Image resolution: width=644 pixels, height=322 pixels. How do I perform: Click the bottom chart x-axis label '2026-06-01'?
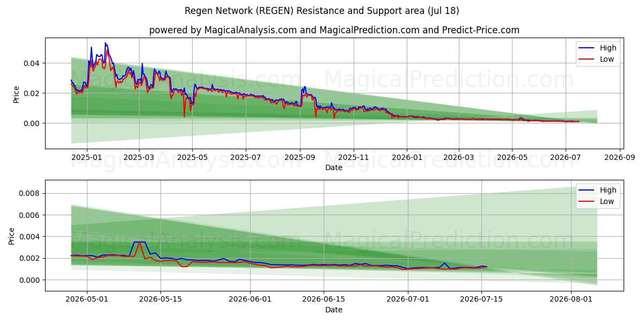251,300
